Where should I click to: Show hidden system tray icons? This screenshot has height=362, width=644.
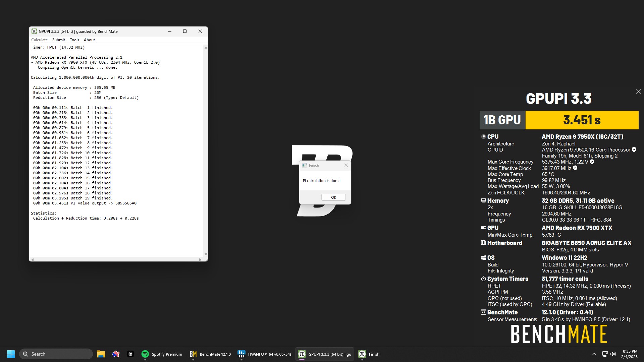[594, 354]
